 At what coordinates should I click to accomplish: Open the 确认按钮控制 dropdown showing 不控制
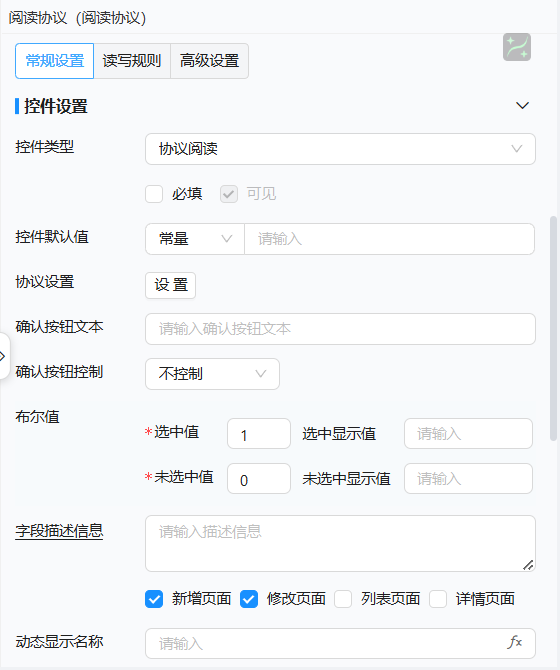[x=212, y=374]
